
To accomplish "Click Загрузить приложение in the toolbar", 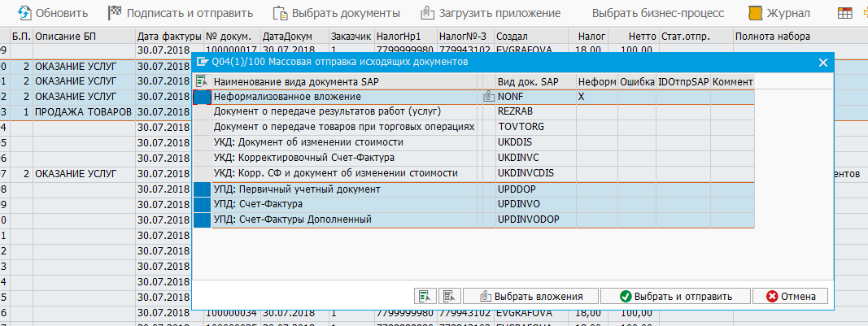I will click(x=491, y=13).
